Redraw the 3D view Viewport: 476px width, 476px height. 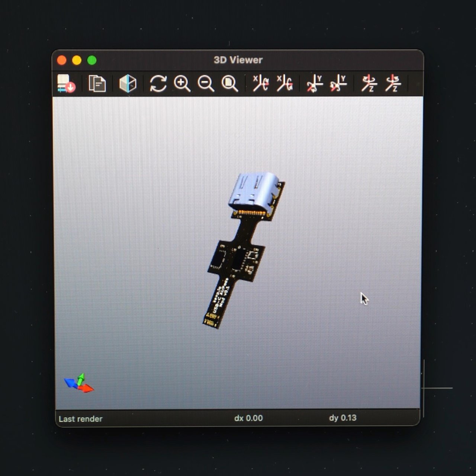pos(158,83)
